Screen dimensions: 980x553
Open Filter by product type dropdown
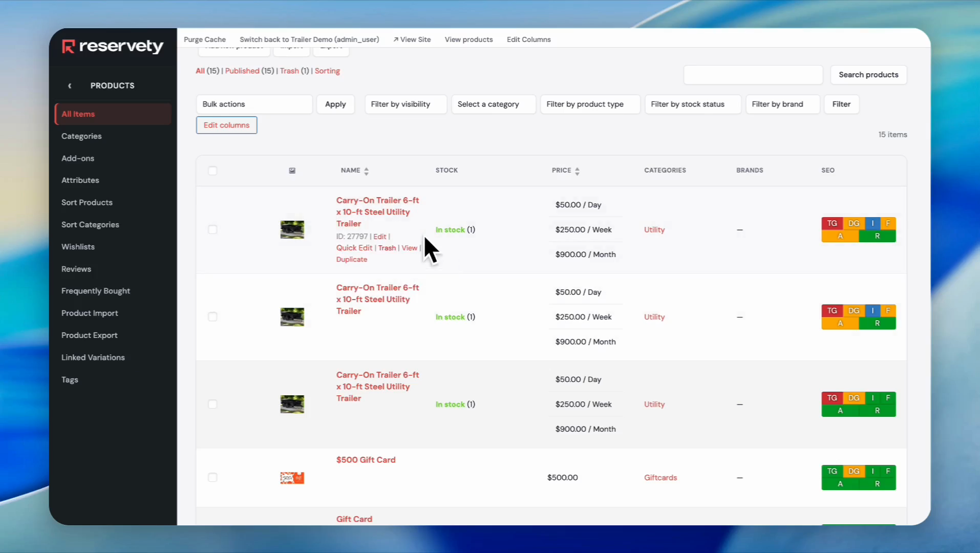(x=590, y=104)
